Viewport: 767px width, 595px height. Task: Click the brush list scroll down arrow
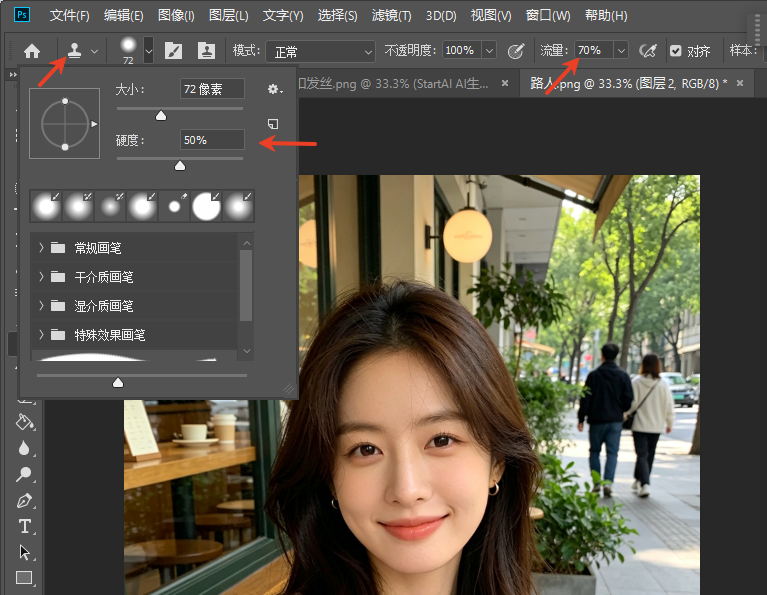pyautogui.click(x=247, y=351)
